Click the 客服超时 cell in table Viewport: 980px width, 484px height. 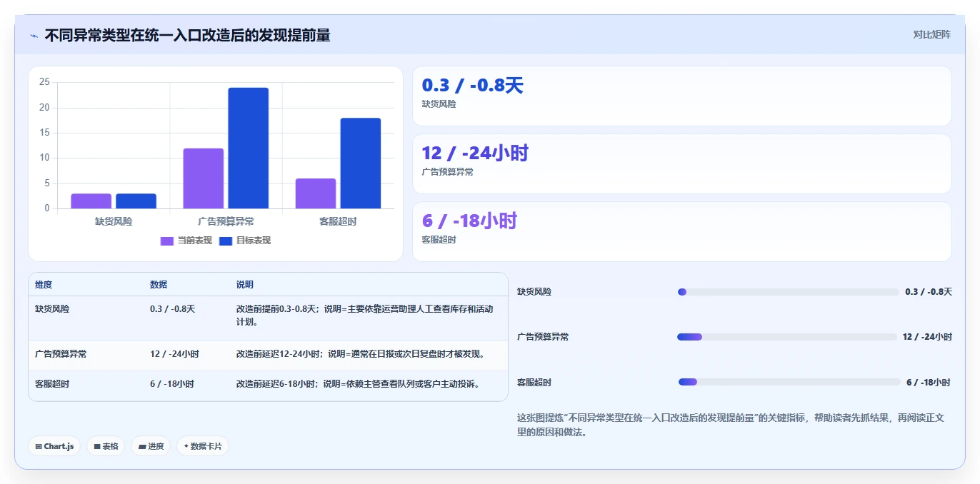click(52, 383)
